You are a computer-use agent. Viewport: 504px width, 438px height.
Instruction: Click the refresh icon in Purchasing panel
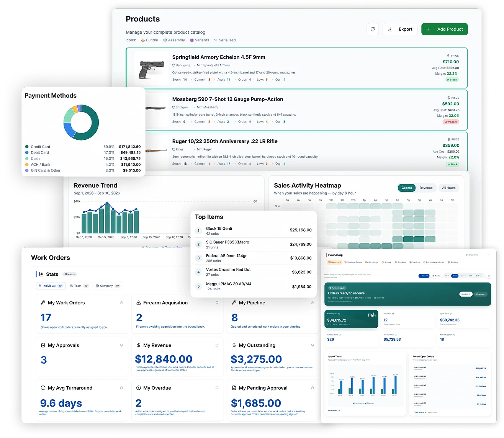(489, 276)
